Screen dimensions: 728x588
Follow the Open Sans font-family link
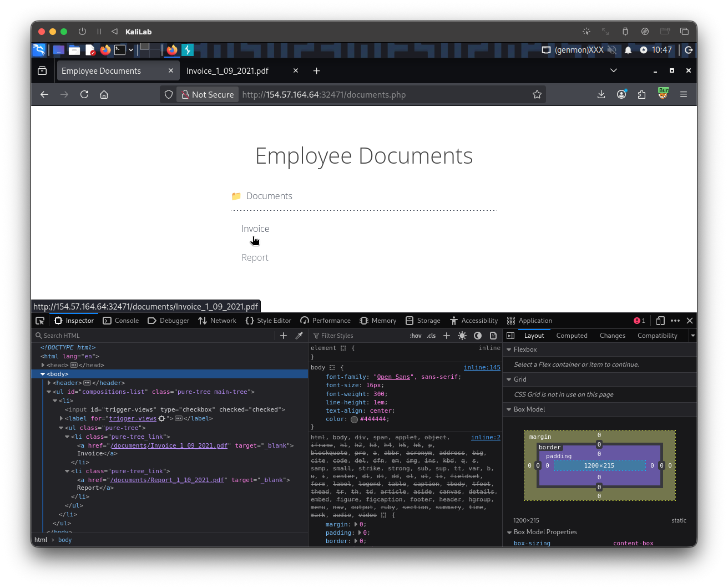click(393, 377)
